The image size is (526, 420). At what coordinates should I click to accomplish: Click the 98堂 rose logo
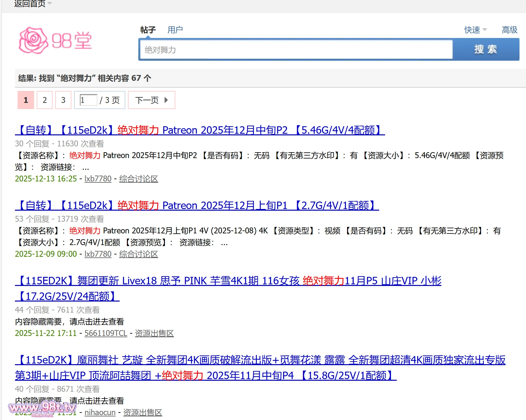point(55,41)
